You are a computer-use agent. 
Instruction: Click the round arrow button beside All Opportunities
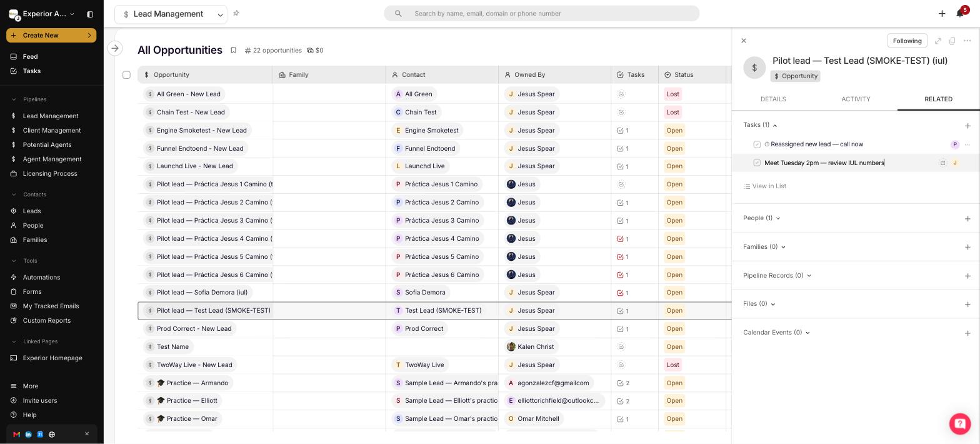click(115, 48)
